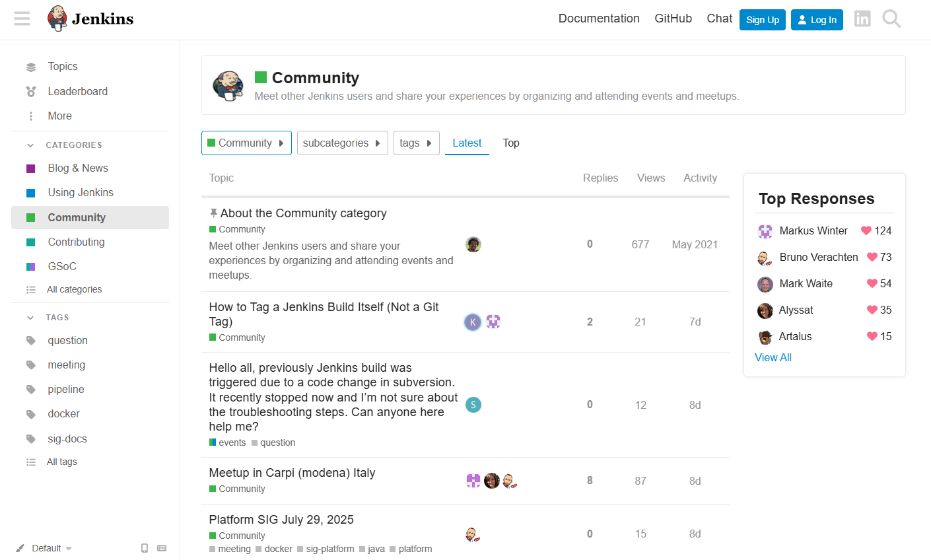The height and width of the screenshot is (560, 931).
Task: Open Chat in the header
Action: pyautogui.click(x=720, y=18)
